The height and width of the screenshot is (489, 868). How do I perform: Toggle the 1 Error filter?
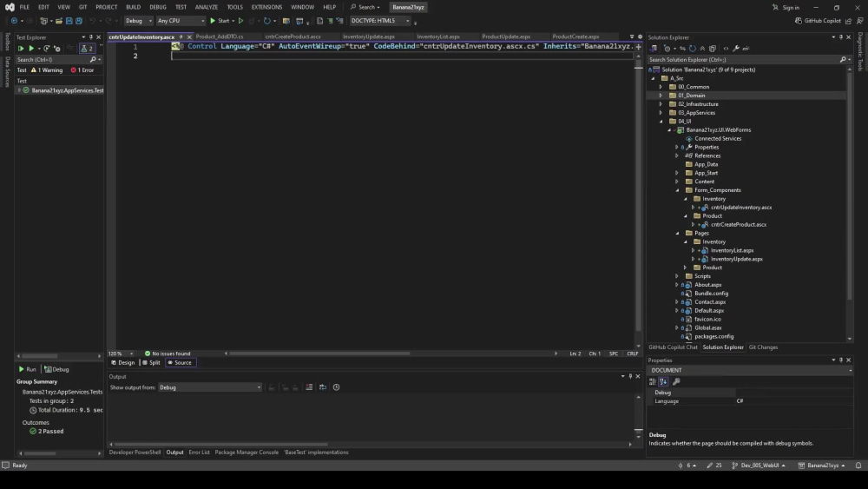(82, 69)
